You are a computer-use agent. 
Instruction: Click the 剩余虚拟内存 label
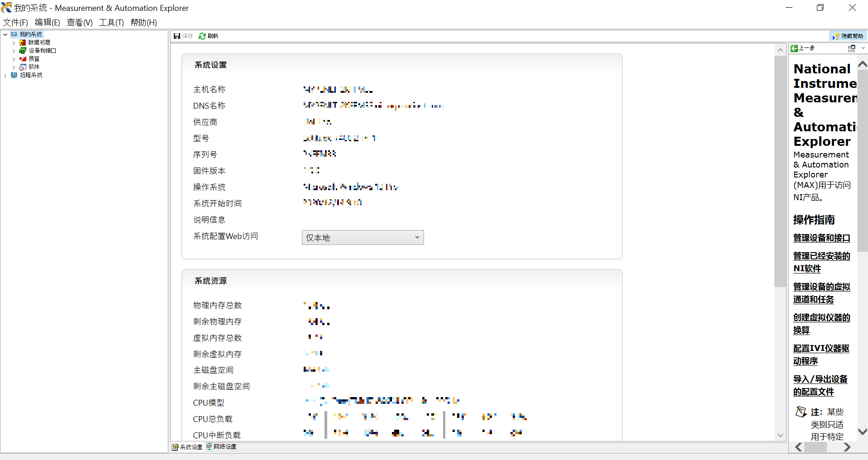click(217, 355)
